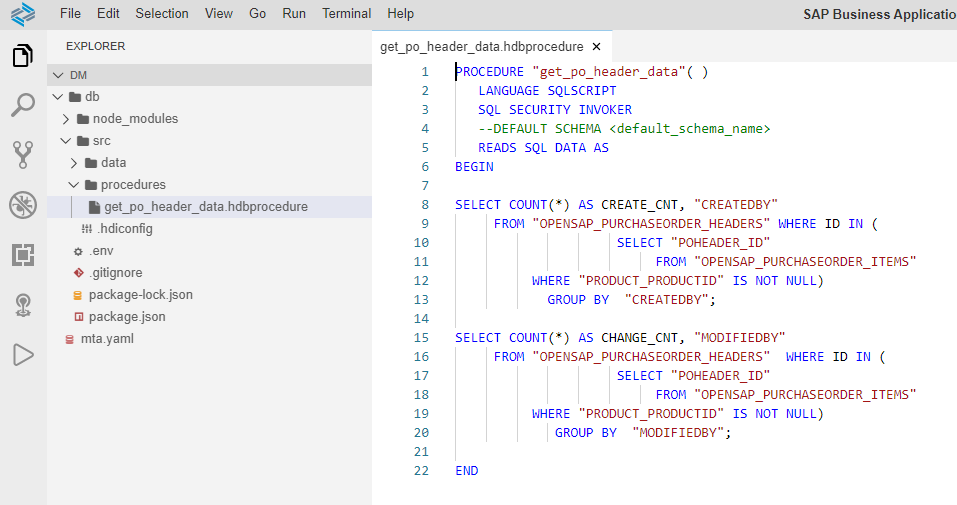This screenshot has width=957, height=505.
Task: Open the Run menu
Action: [x=294, y=13]
